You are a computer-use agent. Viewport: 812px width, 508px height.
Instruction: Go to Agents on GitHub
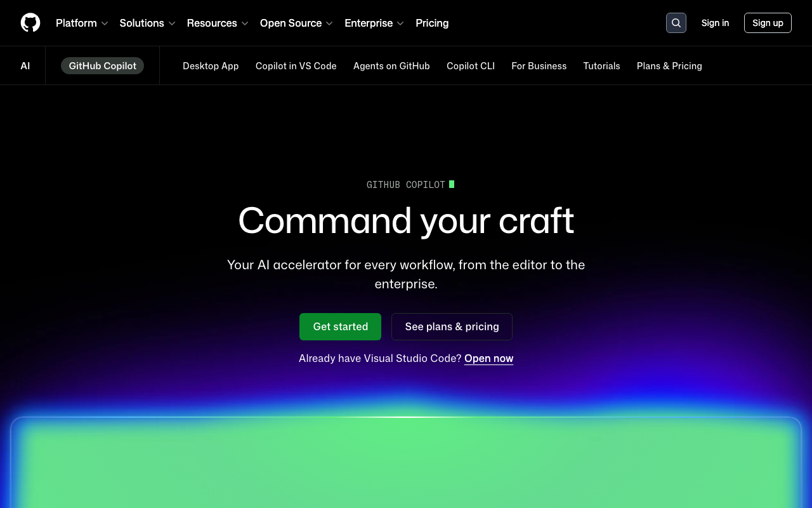point(391,66)
